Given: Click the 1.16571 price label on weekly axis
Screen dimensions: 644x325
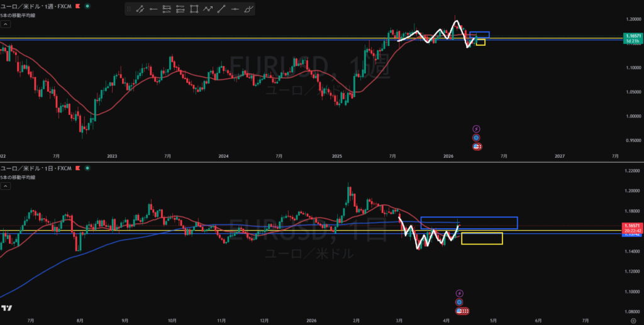Looking at the screenshot, I should click(x=631, y=36).
